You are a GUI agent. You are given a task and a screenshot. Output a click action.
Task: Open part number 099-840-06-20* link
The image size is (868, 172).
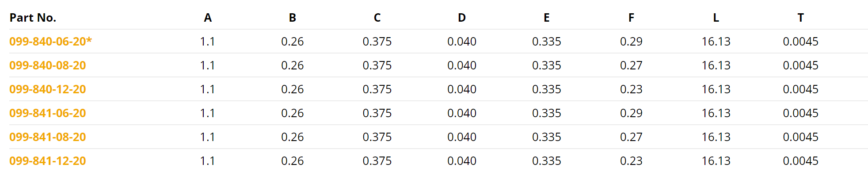50,42
